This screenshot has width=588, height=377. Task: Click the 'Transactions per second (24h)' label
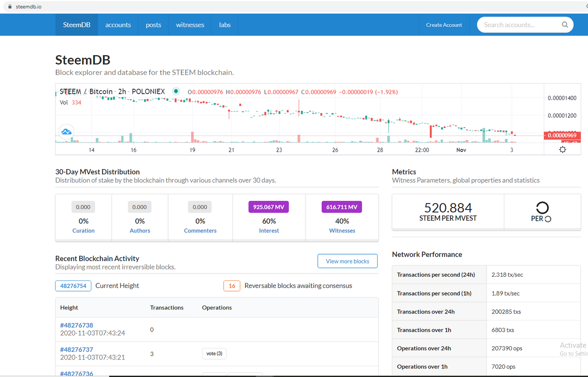pos(436,274)
